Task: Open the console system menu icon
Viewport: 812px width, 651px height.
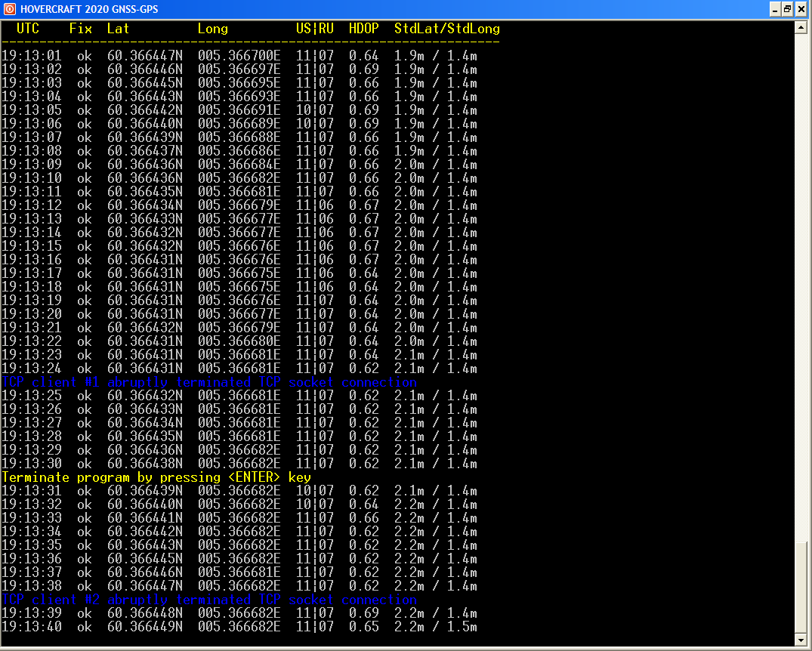Action: [x=10, y=9]
